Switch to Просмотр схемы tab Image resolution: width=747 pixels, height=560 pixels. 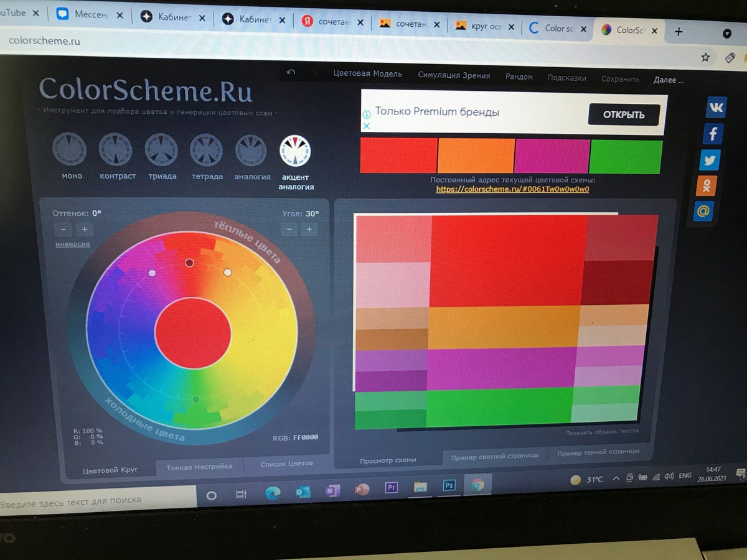coord(388,460)
